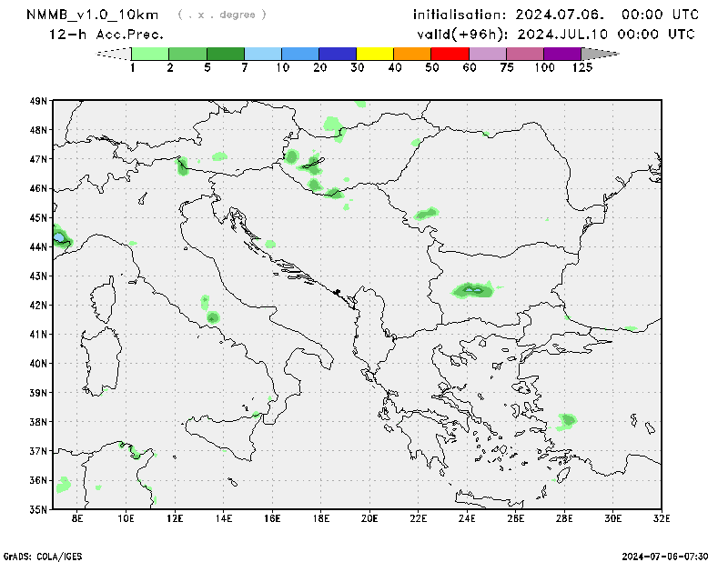Viewport: 728px width, 562px height.
Task: Click the light green 1-2 legend swatch
Action: point(150,55)
